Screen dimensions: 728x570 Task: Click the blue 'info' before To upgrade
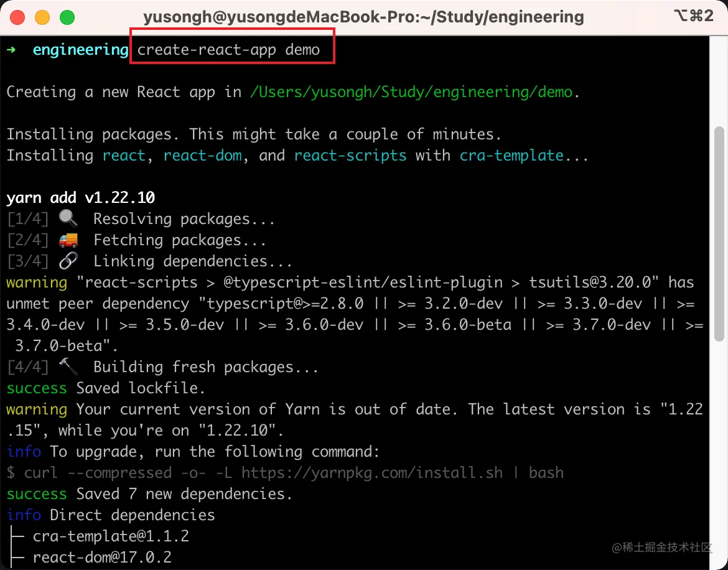[x=24, y=452]
